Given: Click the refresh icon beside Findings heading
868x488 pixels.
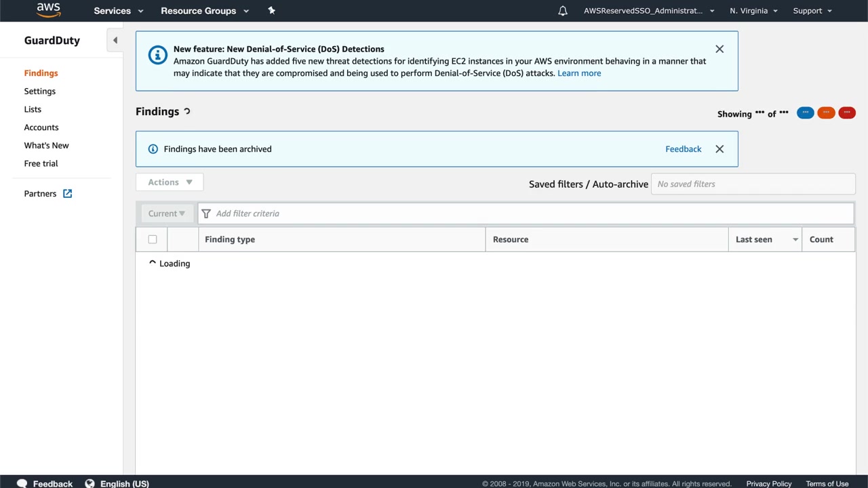Looking at the screenshot, I should [187, 112].
